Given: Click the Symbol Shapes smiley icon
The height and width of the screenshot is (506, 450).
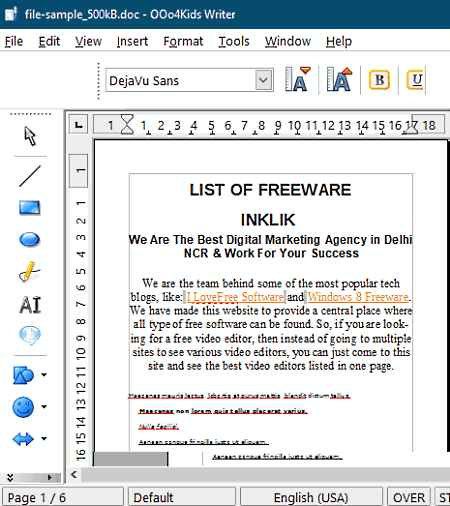Looking at the screenshot, I should [x=23, y=407].
